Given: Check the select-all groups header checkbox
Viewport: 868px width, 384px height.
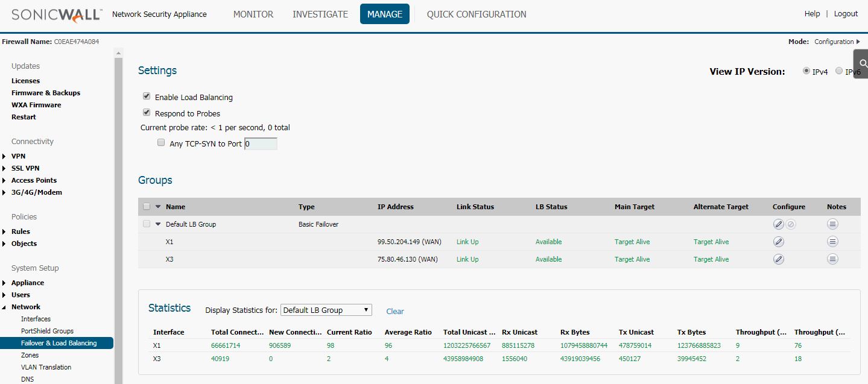Looking at the screenshot, I should [147, 207].
